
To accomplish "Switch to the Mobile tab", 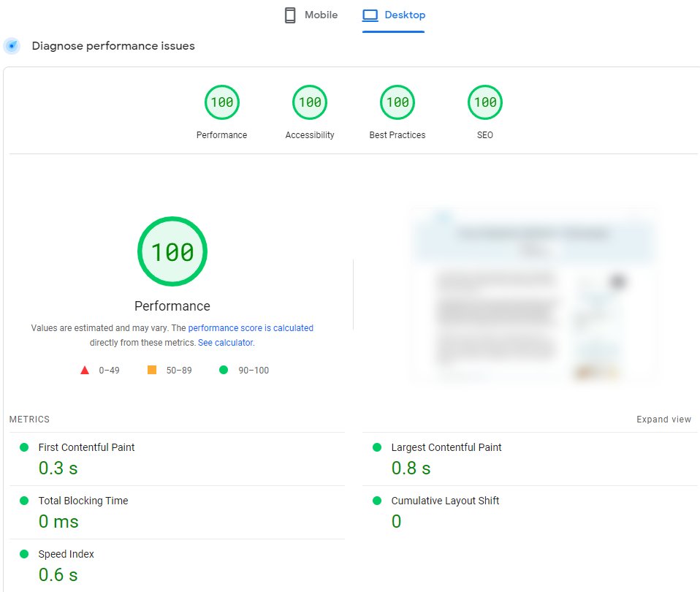I will tap(311, 15).
